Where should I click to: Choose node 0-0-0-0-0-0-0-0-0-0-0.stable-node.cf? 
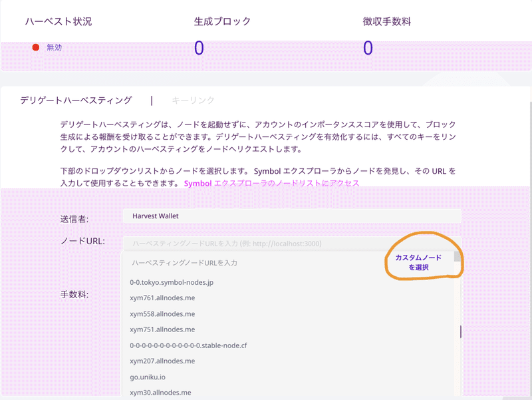coord(188,345)
